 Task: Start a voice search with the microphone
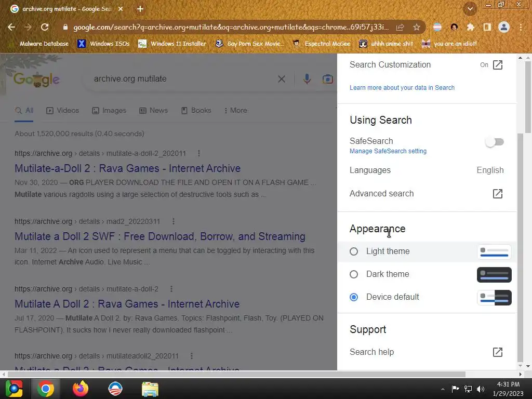[307, 79]
